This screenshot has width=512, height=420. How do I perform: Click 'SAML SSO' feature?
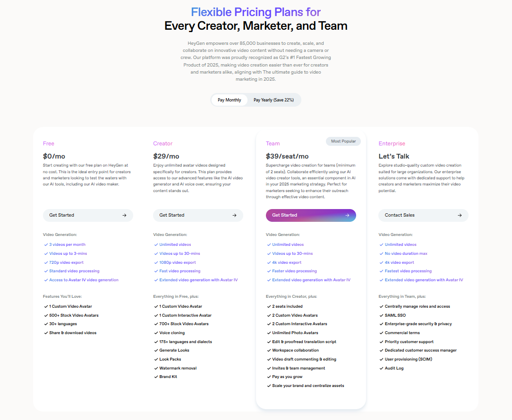[x=395, y=315]
